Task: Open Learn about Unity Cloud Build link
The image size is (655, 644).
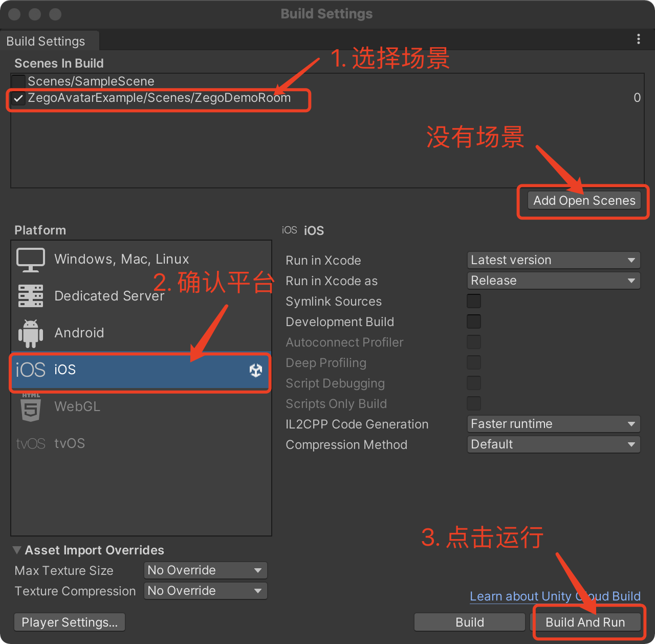Action: click(555, 596)
